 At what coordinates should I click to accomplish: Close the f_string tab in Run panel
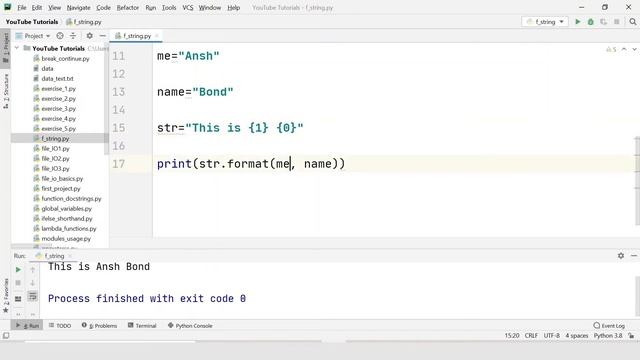pos(70,256)
